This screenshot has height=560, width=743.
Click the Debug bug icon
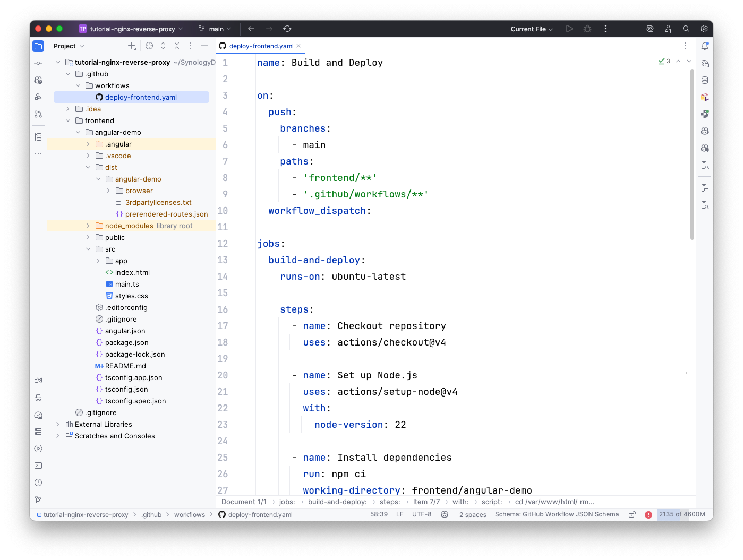coord(587,29)
